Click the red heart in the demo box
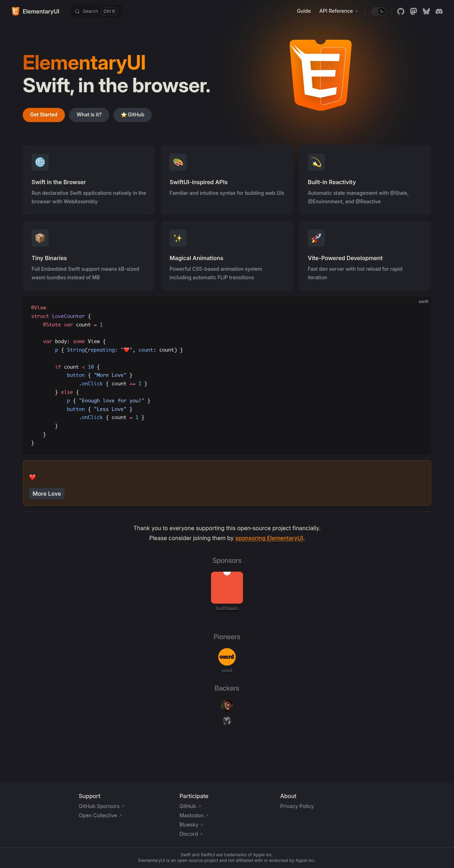Screen dimensions: 454x868 pyautogui.click(x=32, y=477)
